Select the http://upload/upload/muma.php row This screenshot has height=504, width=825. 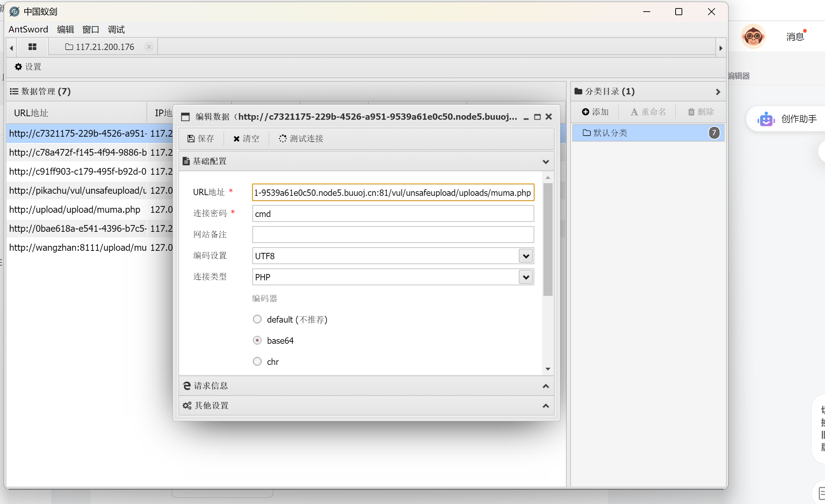click(75, 210)
